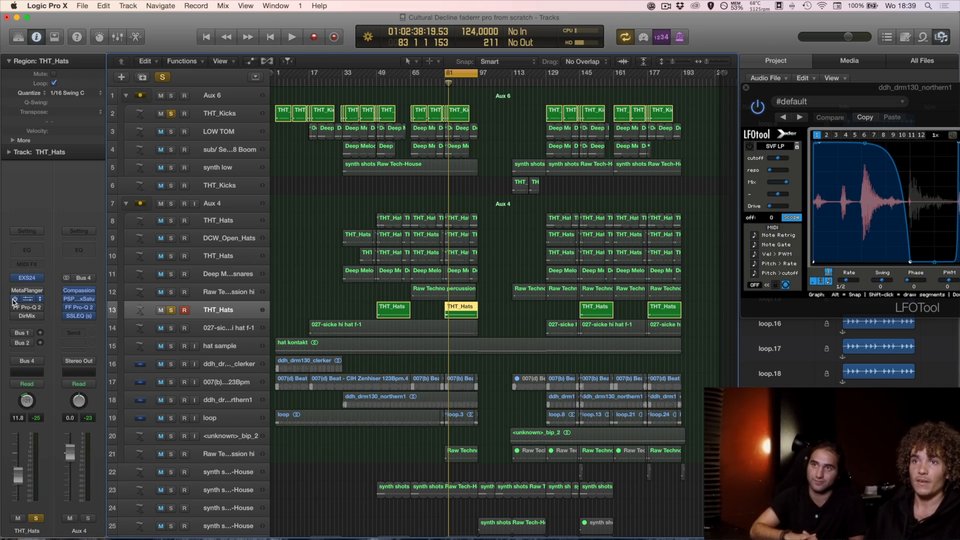The height and width of the screenshot is (540, 960).
Task: Toggle the Tuner button
Action: pyautogui.click(x=643, y=37)
